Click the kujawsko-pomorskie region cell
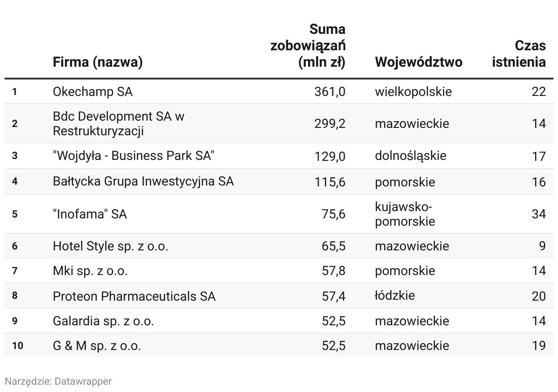This screenshot has width=558, height=392. click(405, 214)
